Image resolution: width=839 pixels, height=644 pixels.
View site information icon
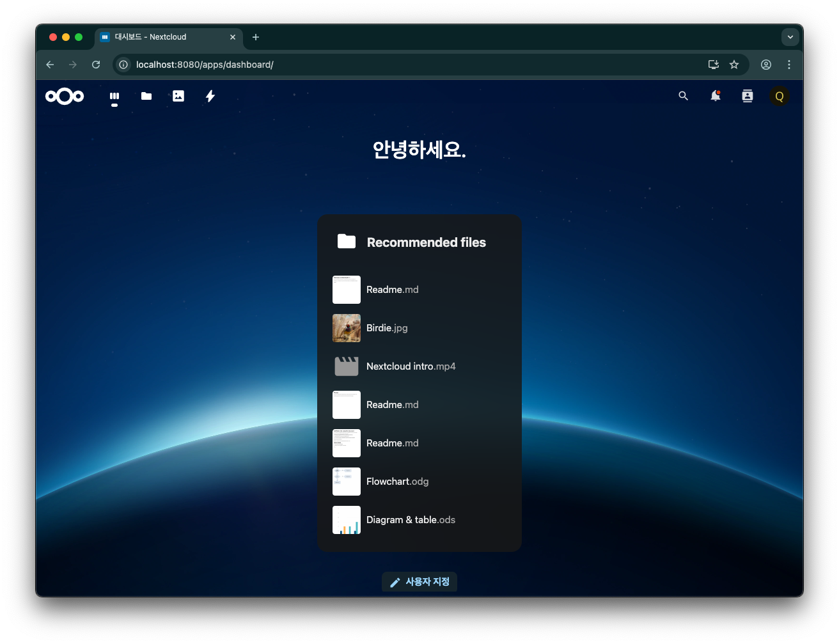[x=123, y=65]
